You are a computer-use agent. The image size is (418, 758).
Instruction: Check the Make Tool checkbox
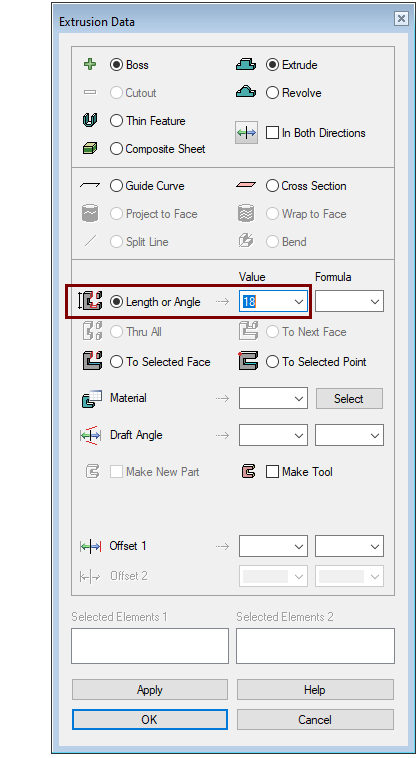273,472
